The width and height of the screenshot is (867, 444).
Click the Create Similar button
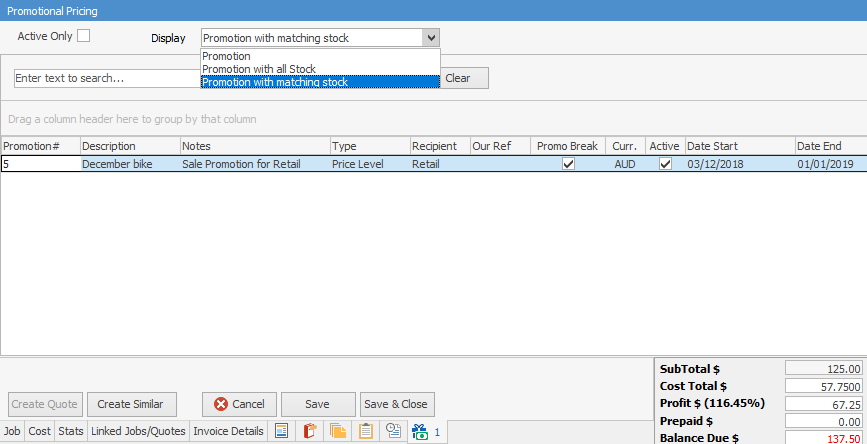(132, 404)
